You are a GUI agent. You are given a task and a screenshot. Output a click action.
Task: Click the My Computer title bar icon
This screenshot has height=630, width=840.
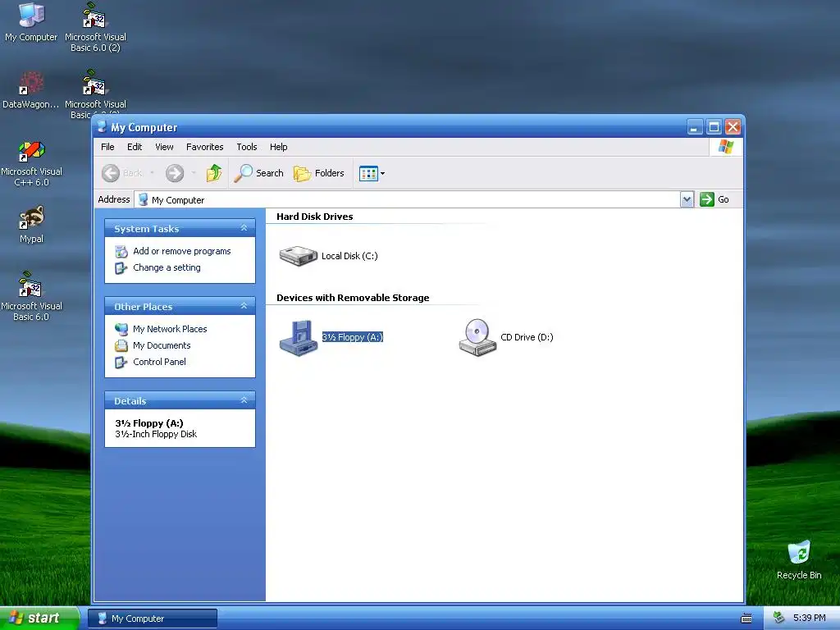coord(103,126)
